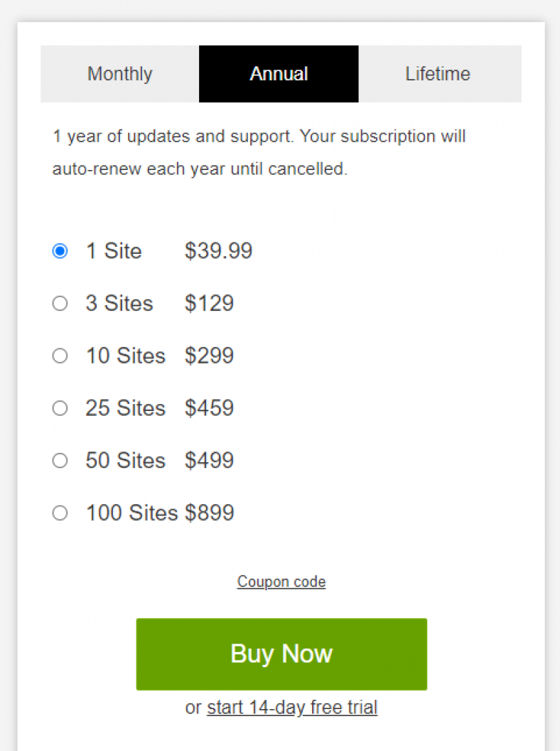Click the "100 Sites" plan label text
Viewport: 560px width, 751px height.
(x=131, y=513)
